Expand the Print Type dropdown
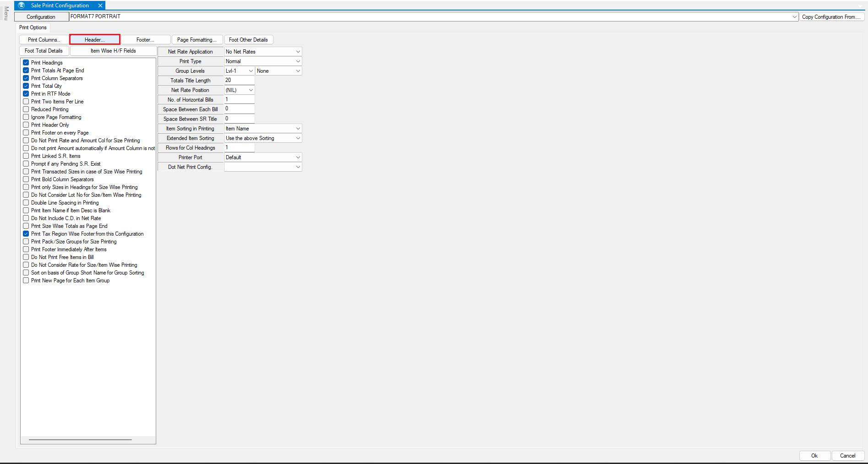868x464 pixels. click(x=298, y=61)
